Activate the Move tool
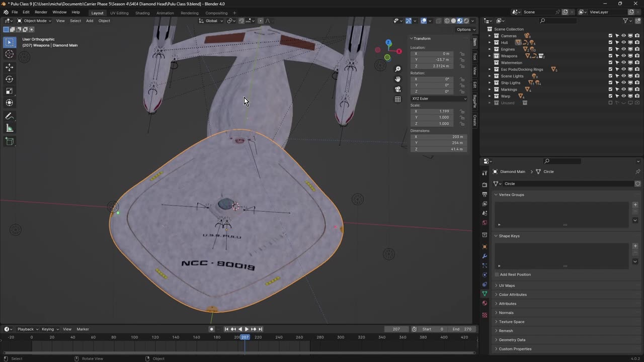Screen dimensions: 644x362 [x=10, y=67]
